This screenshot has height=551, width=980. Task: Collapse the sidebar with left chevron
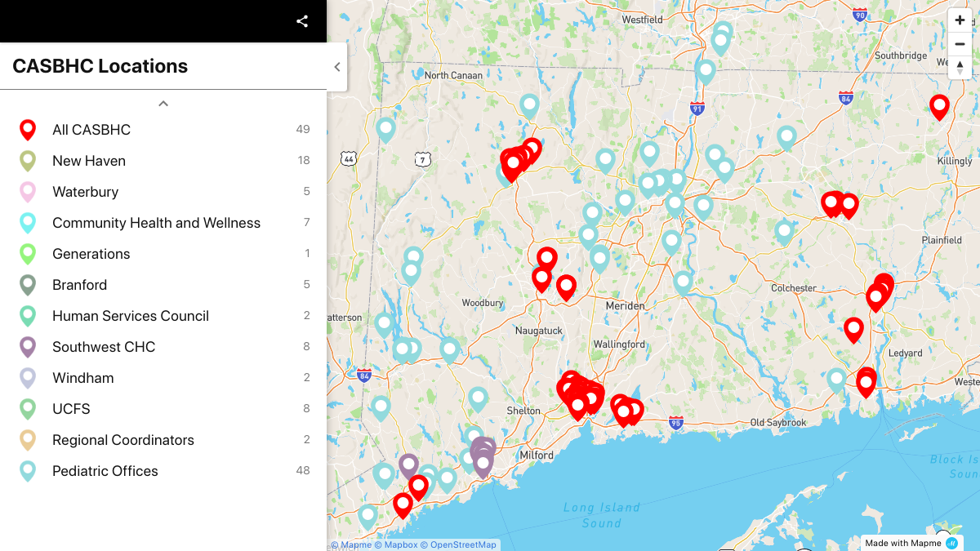tap(336, 67)
